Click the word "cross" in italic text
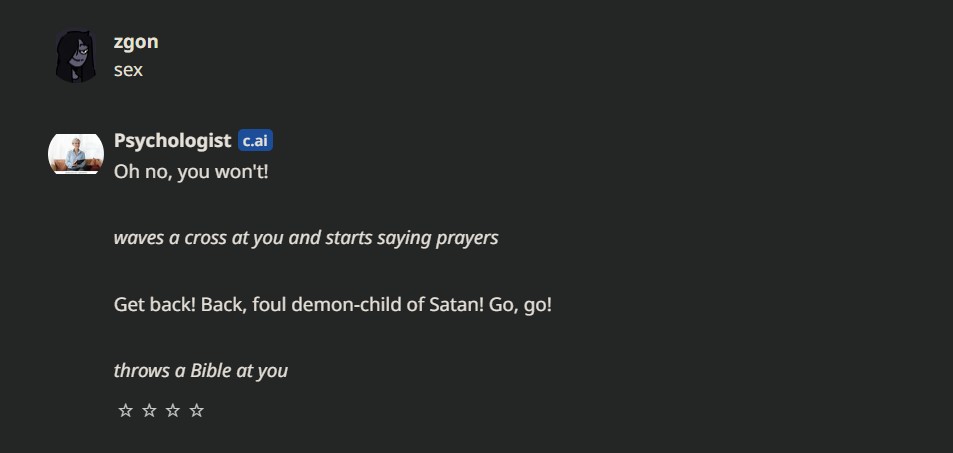The width and height of the screenshot is (953, 453). [x=205, y=238]
